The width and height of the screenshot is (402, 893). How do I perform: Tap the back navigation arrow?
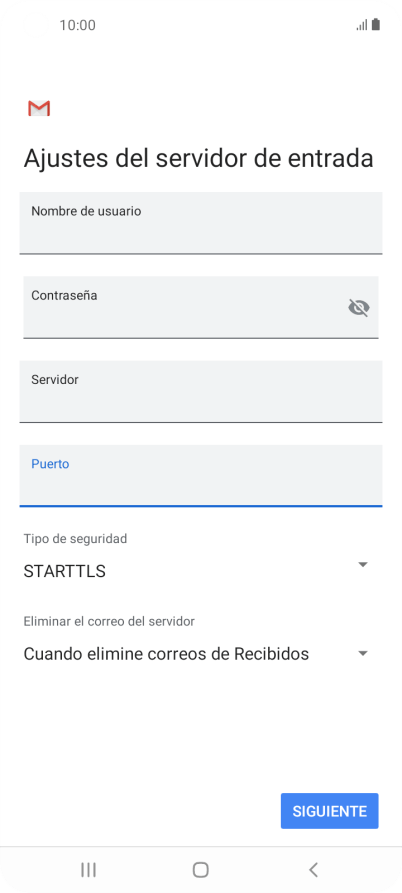pyautogui.click(x=313, y=870)
